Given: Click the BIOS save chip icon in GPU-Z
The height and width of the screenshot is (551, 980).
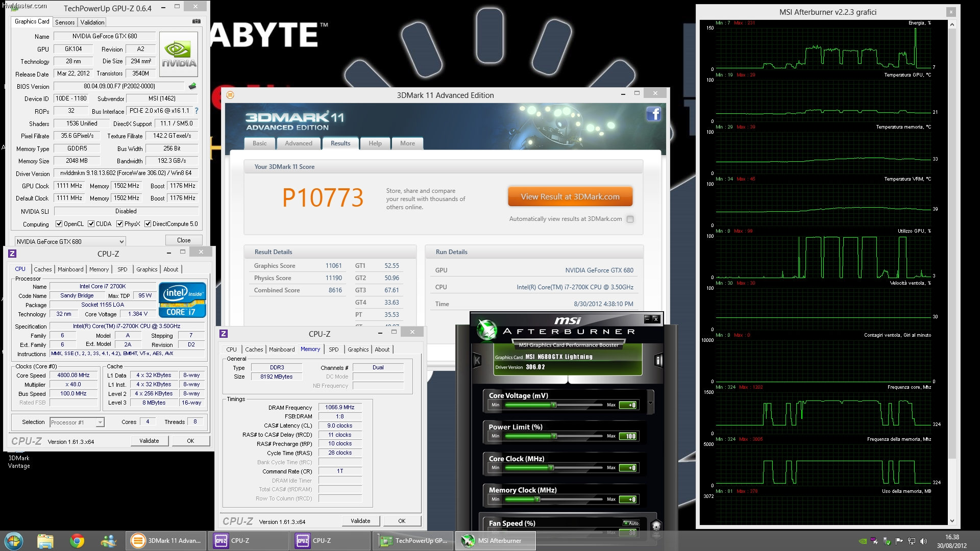Looking at the screenshot, I should coord(192,86).
